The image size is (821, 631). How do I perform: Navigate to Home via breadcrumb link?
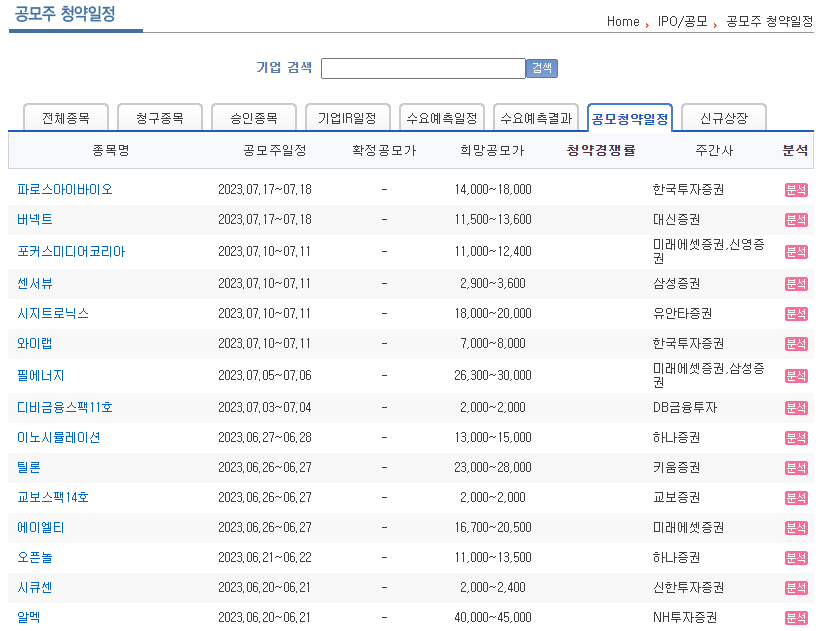[623, 21]
